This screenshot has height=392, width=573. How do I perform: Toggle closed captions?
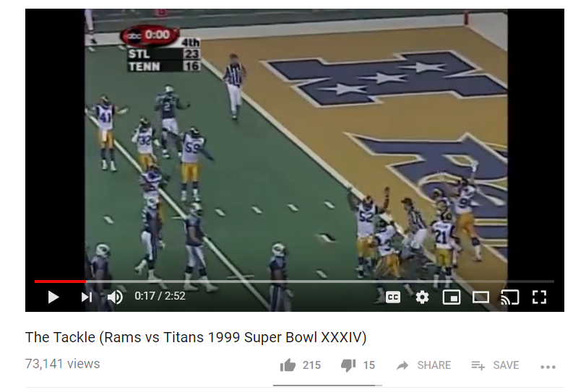point(393,297)
